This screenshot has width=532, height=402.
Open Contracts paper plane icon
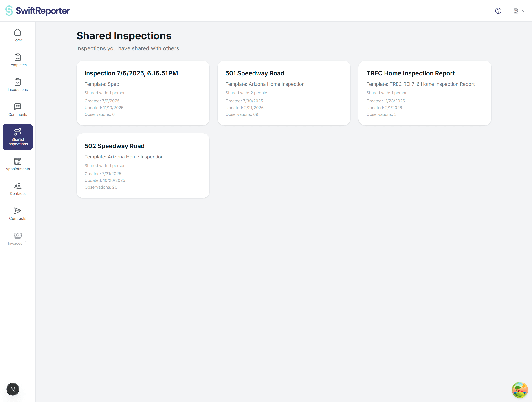click(18, 211)
